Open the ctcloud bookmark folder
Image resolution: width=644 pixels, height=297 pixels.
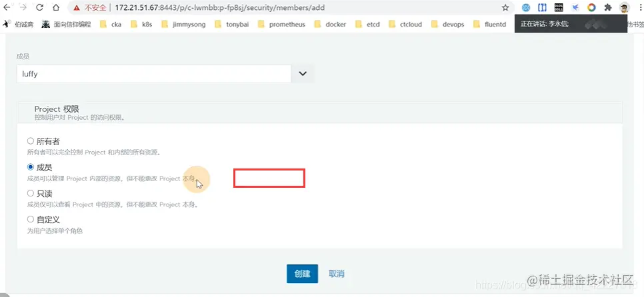point(405,24)
